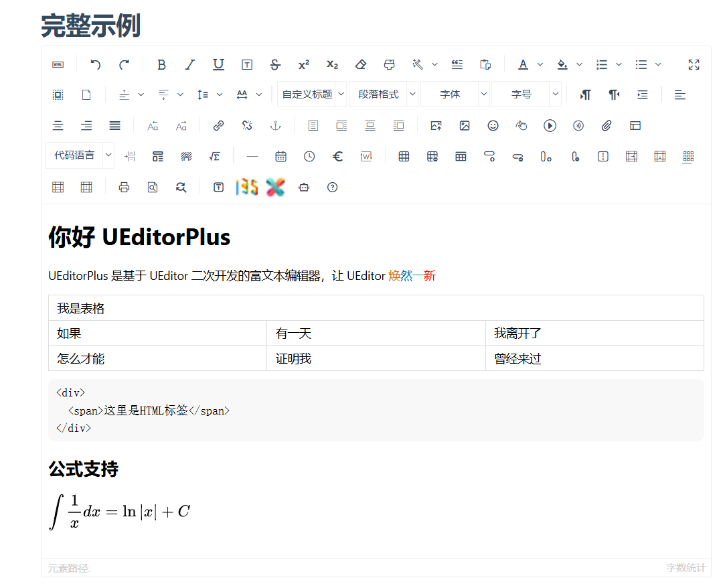
Task: Insert an anchor
Action: [275, 125]
